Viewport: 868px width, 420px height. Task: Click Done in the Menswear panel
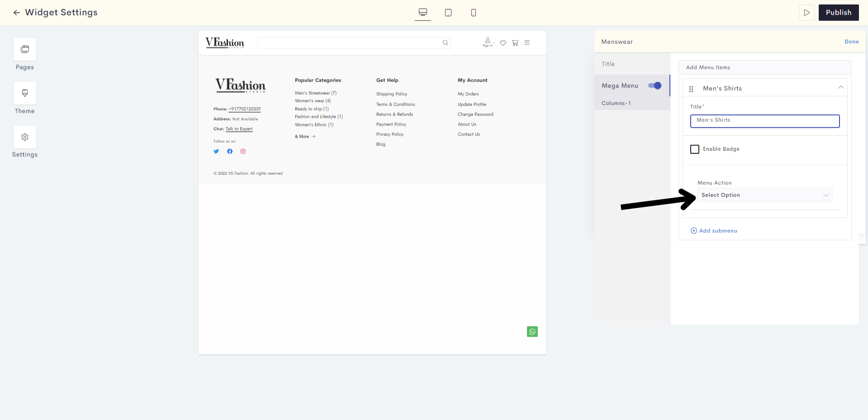852,42
